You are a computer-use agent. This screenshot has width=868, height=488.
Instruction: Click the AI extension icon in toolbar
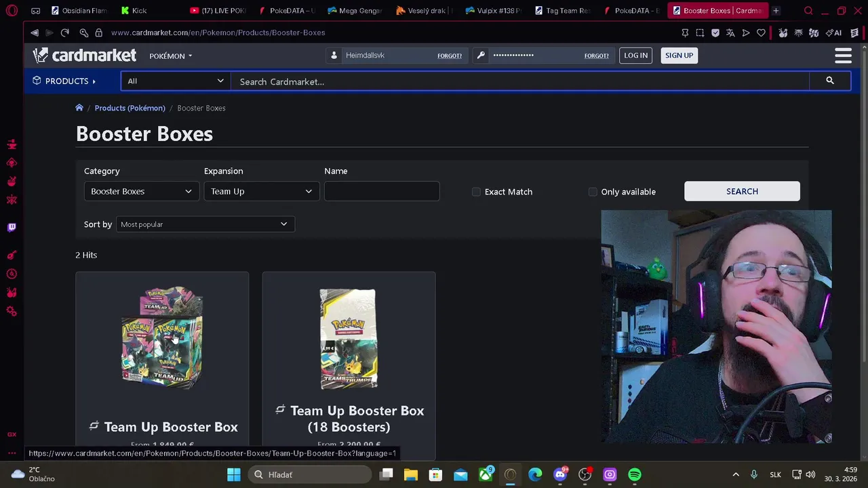tap(834, 33)
